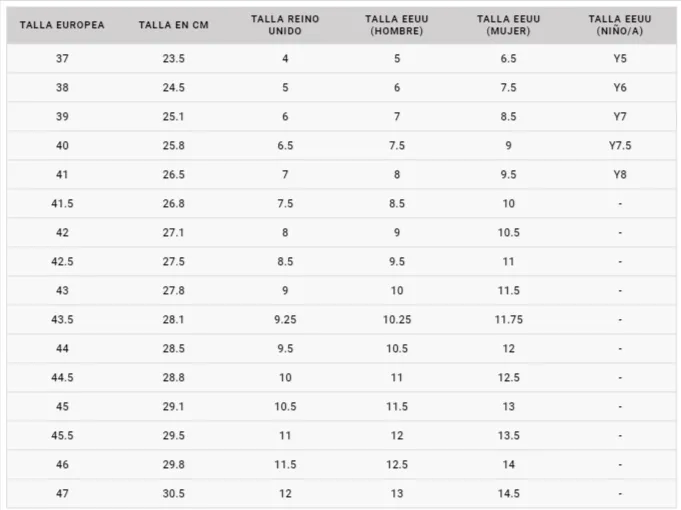Click the kids' size Y8 cell
681x510 pixels.
[x=620, y=175]
